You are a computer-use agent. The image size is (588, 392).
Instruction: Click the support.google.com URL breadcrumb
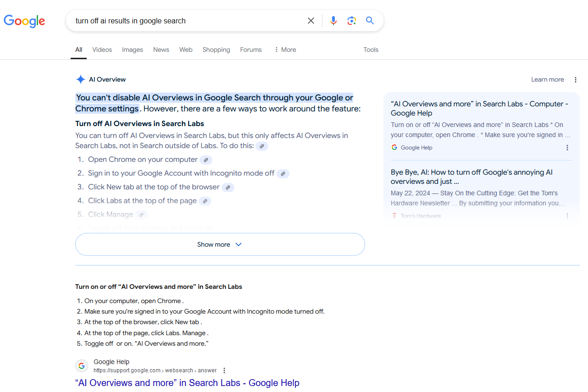coord(155,370)
